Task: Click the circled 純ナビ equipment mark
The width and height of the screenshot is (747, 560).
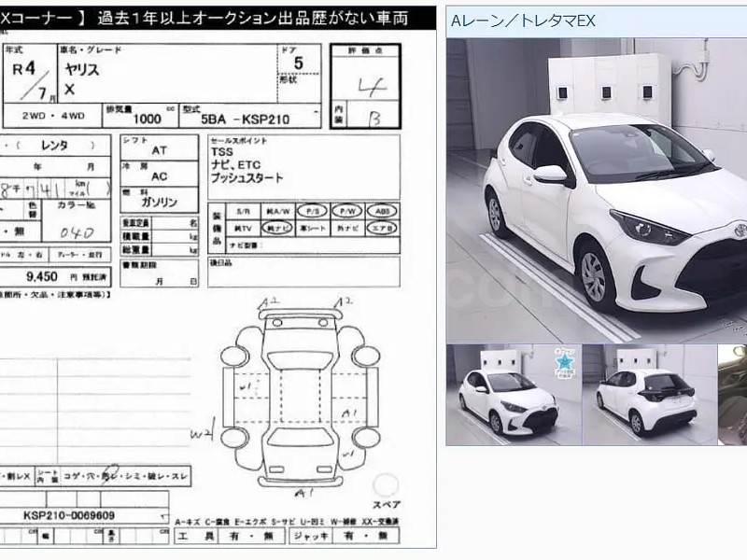Action: point(276,227)
